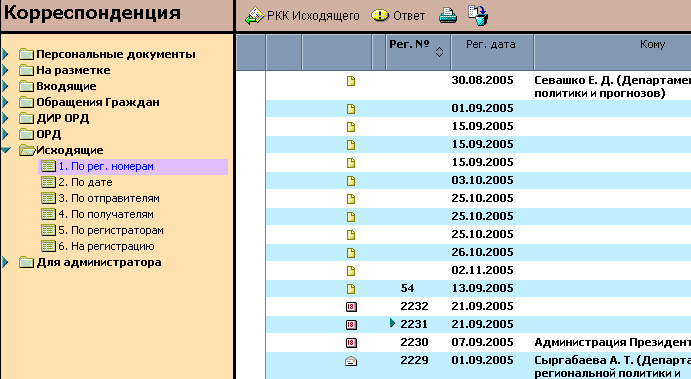Screen dimensions: 691x379
Task: Select Для администратора folder label
Action: coord(99,262)
